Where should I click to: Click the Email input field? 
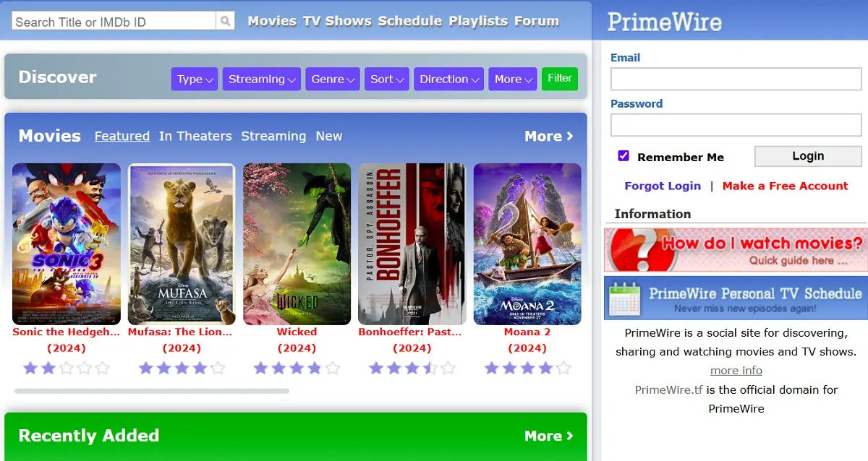point(736,79)
